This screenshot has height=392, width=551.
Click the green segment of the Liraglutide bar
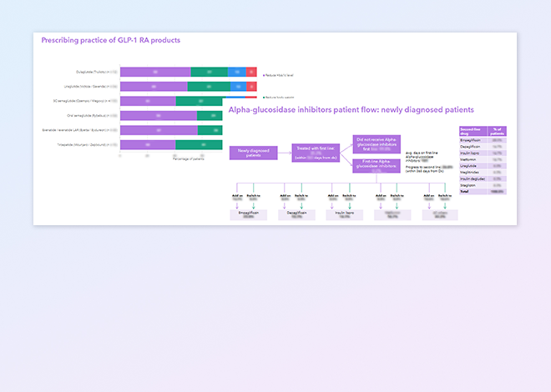tap(209, 87)
